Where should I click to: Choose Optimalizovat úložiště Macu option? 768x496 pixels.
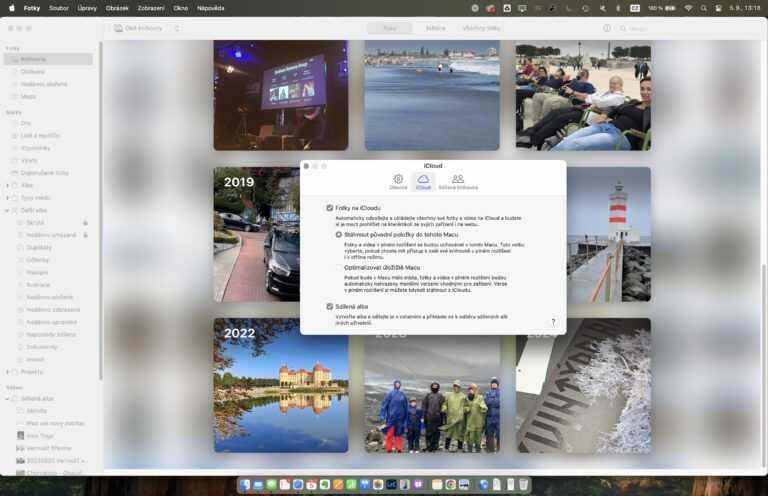click(338, 267)
